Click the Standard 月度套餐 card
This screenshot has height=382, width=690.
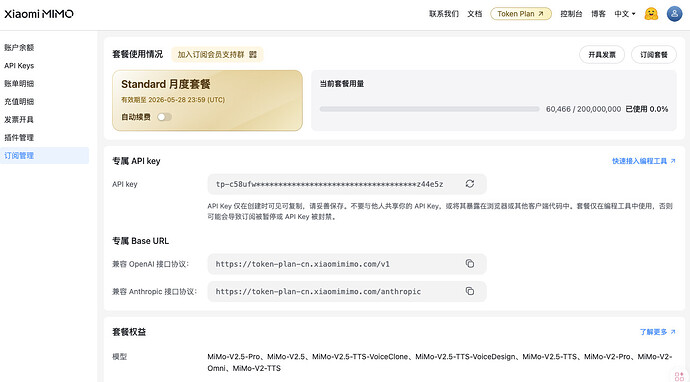(x=207, y=100)
